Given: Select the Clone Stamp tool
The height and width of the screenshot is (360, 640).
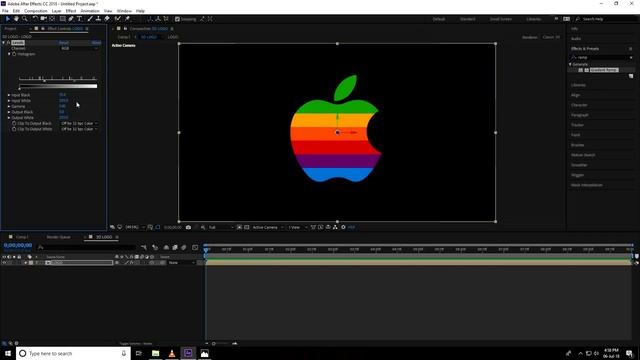Looking at the screenshot, I should pyautogui.click(x=98, y=19).
